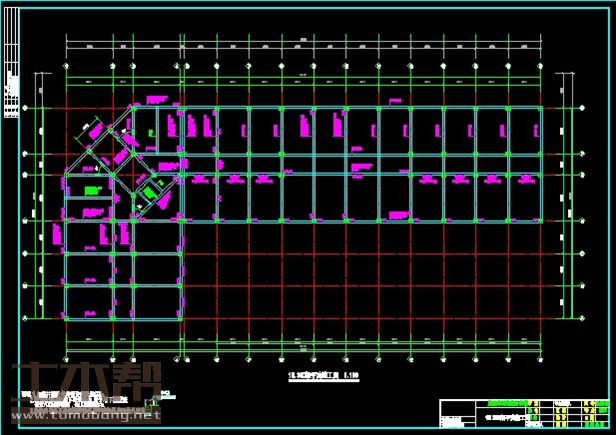
Task: Click the bottom-right grid axis bubble
Action: pos(542,353)
